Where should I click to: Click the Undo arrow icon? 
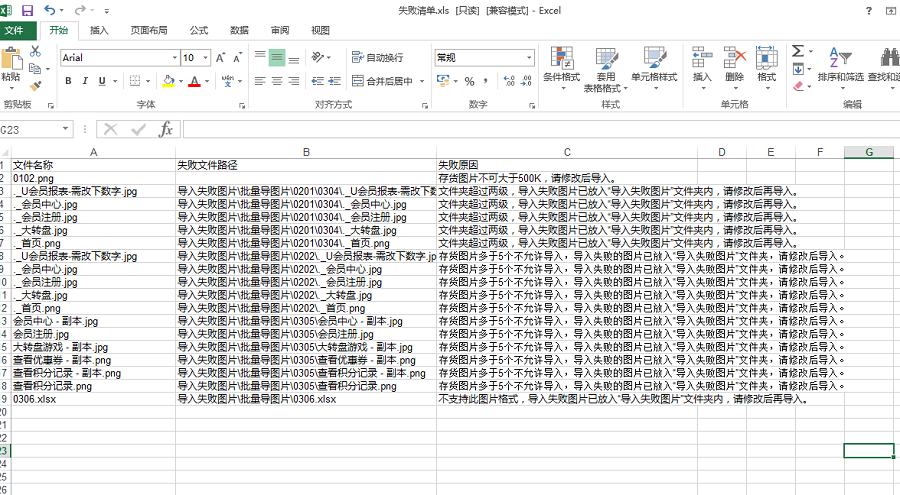point(50,10)
